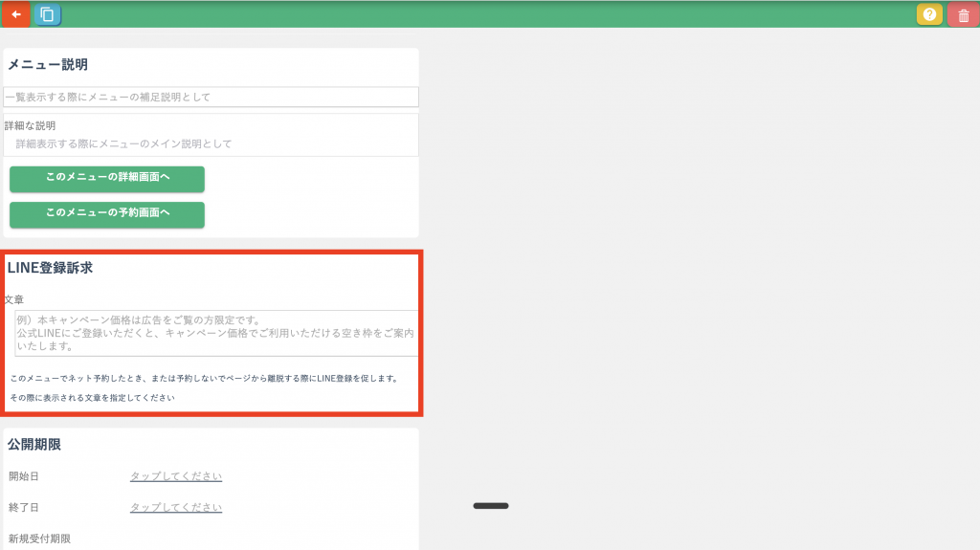This screenshot has height=550, width=980.
Task: Click the blue duplicate copy icon
Action: (x=47, y=14)
